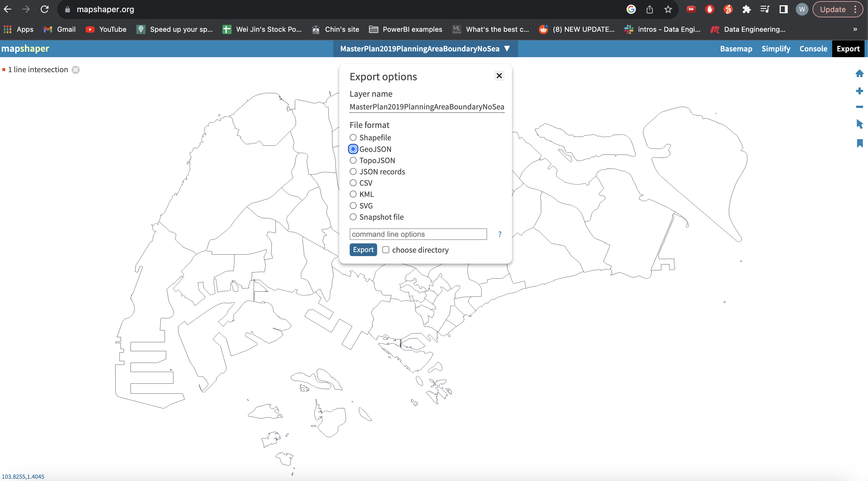Click the Basemap toggle button

[x=736, y=49]
